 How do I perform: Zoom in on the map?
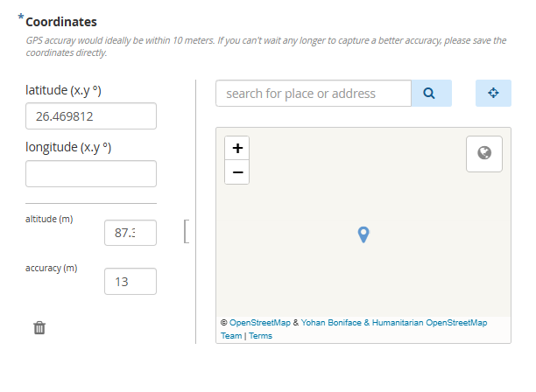[x=236, y=148]
